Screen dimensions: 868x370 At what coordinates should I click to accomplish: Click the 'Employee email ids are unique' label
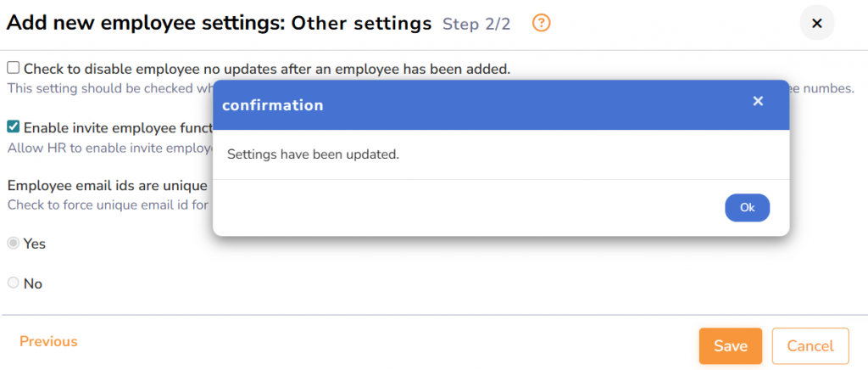pos(108,185)
